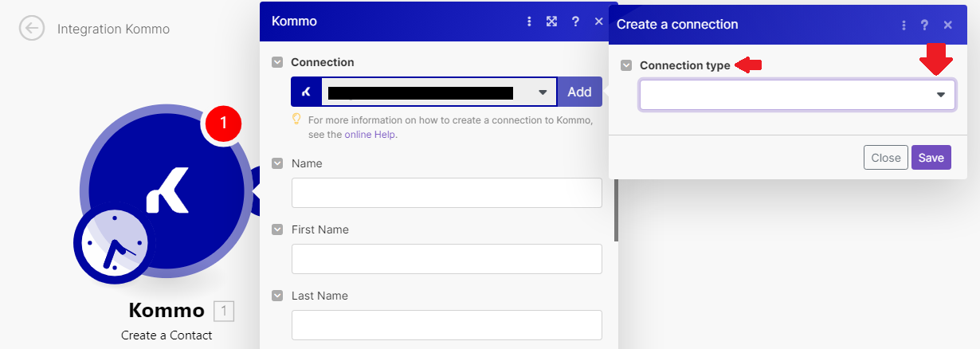Click the Kommo panel vertical scrollbar

[x=615, y=210]
